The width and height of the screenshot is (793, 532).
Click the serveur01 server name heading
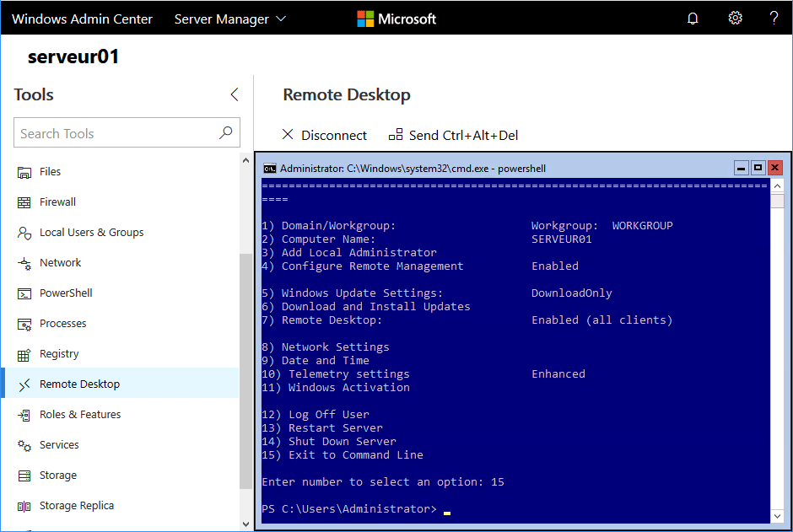click(x=73, y=56)
